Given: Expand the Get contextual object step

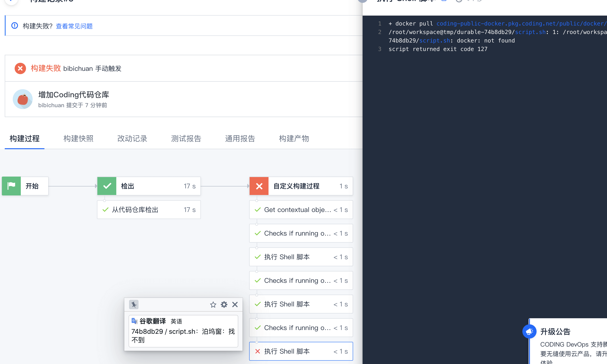Looking at the screenshot, I should (x=301, y=210).
